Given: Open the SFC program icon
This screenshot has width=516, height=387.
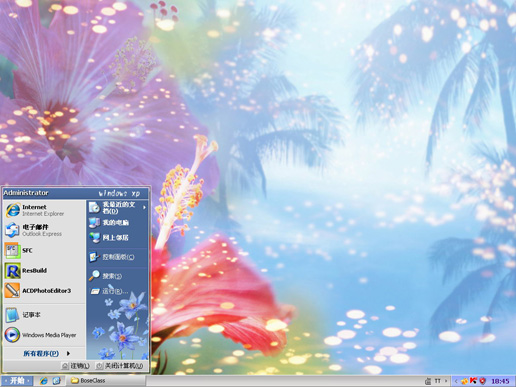Looking at the screenshot, I should [12, 250].
